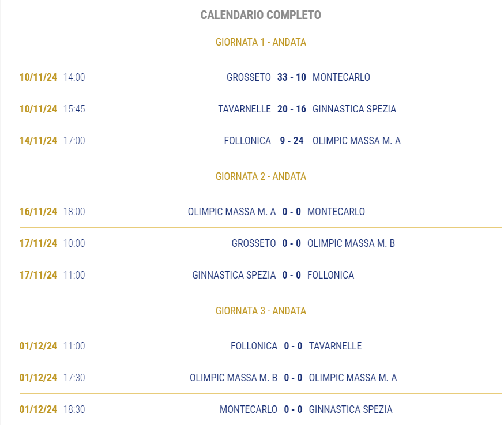504x425 pixels.
Task: Open Olimpic Massa M. A in 16/11/24 match
Action: click(232, 212)
